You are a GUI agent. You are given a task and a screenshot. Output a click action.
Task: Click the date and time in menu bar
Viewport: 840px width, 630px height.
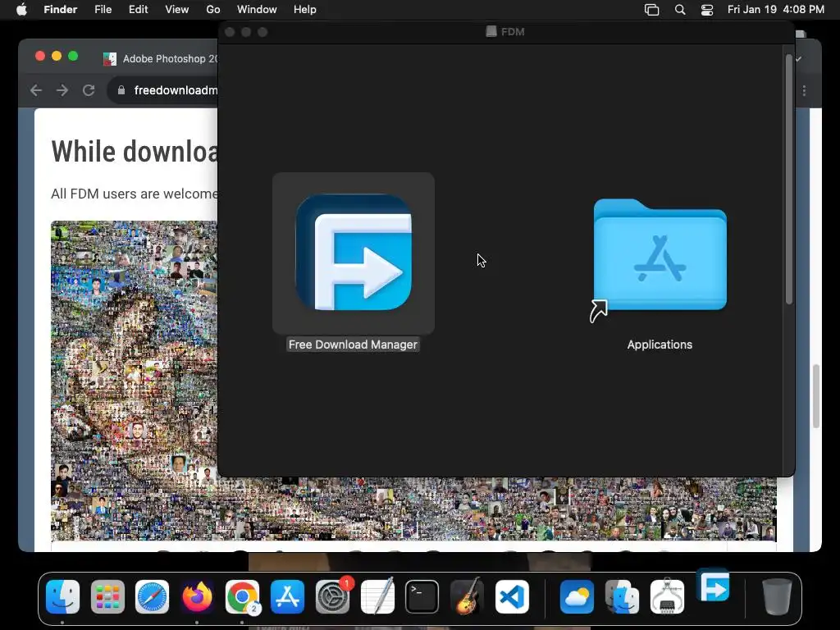[776, 10]
